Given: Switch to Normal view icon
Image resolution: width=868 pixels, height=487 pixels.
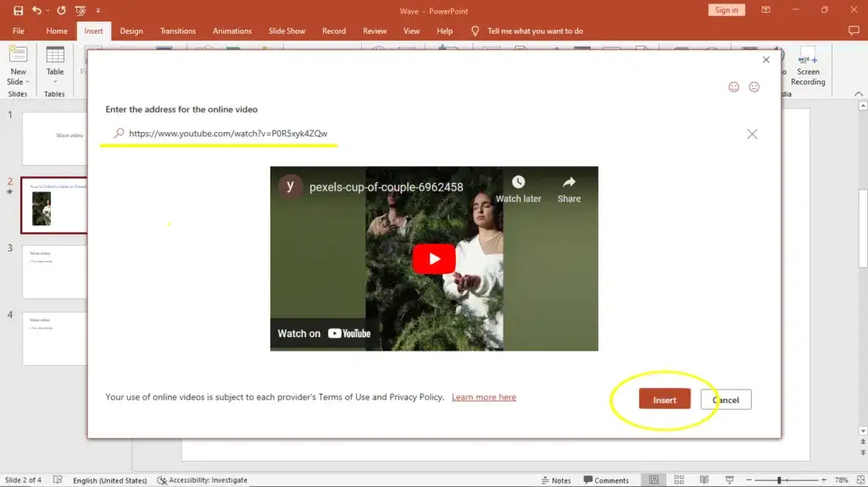Looking at the screenshot, I should click(x=654, y=480).
